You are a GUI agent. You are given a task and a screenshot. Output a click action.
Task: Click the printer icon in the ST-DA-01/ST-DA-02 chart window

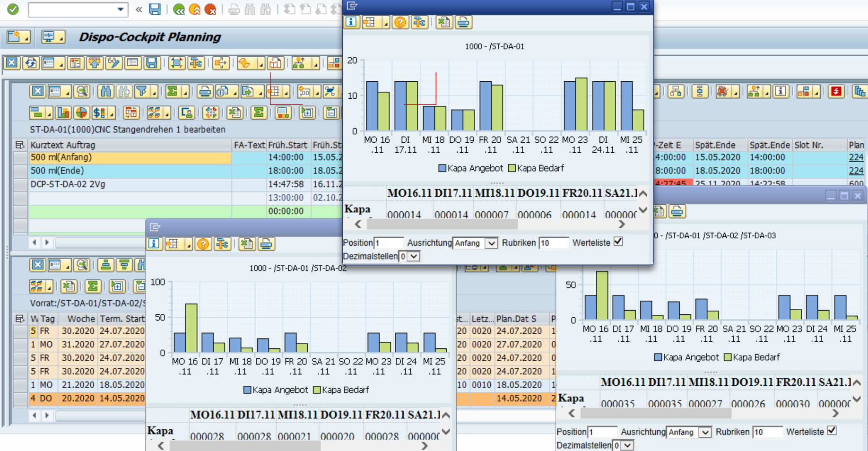tap(266, 244)
